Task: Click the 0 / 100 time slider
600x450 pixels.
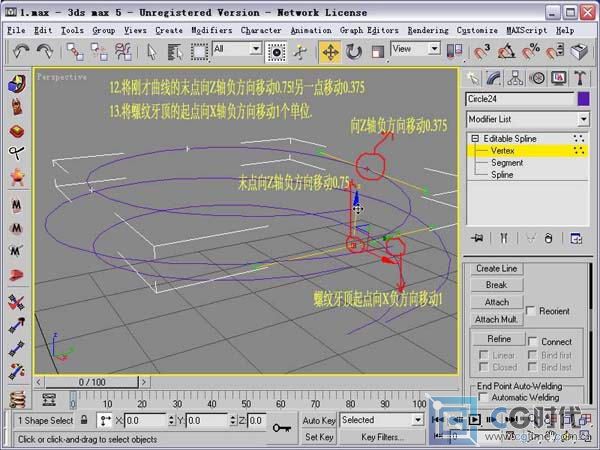Action: tap(92, 382)
